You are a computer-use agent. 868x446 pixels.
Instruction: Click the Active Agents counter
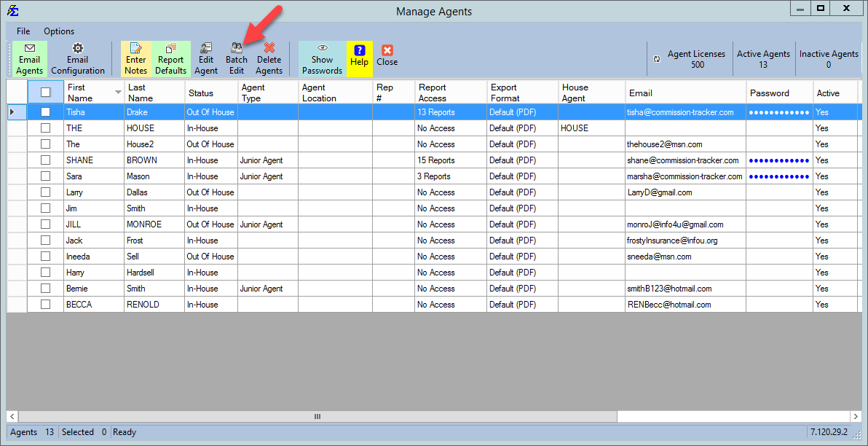[763, 58]
